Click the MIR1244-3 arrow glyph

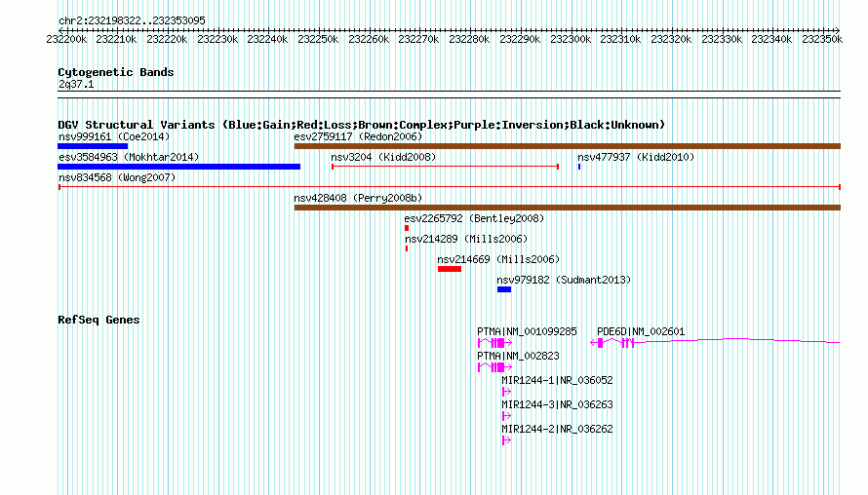click(x=506, y=416)
